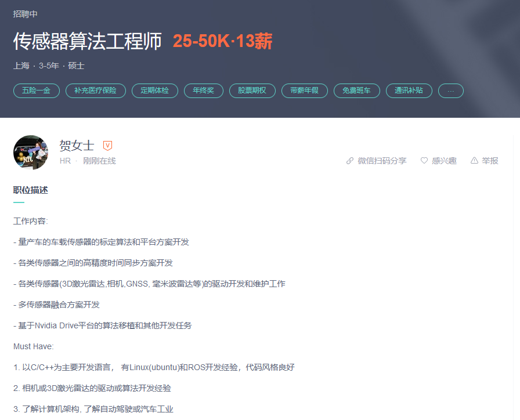Click the warning triangle report icon
This screenshot has height=420, width=520.
point(474,161)
